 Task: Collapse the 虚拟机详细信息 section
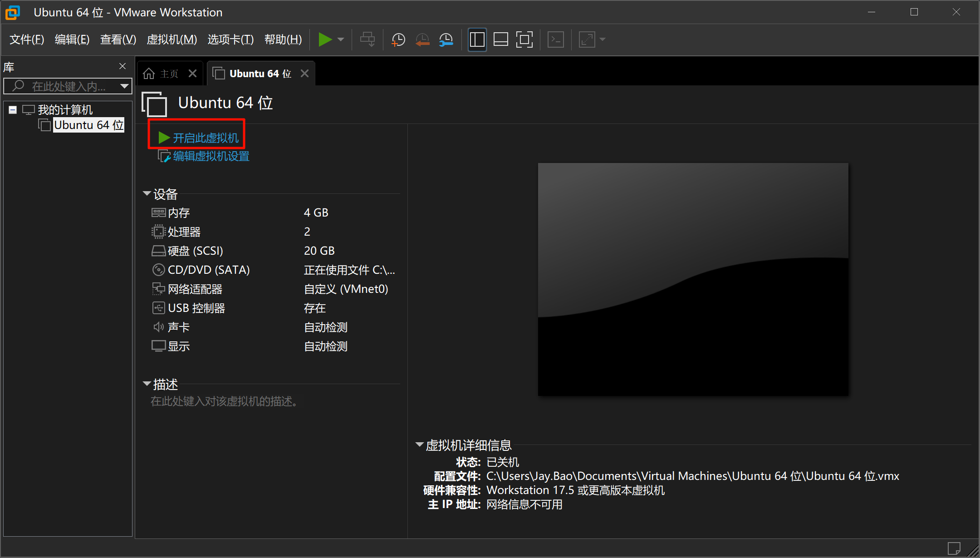point(420,444)
